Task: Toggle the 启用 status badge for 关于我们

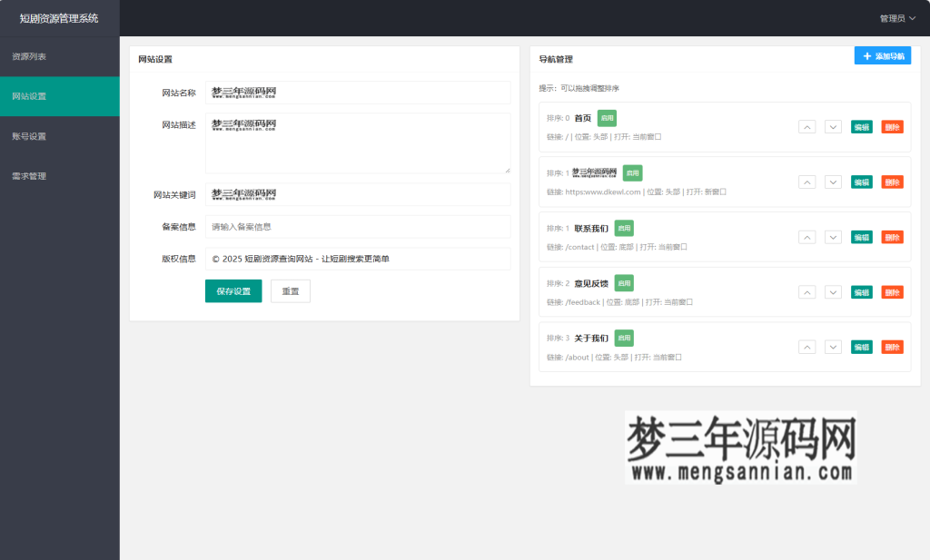Action: (x=624, y=338)
